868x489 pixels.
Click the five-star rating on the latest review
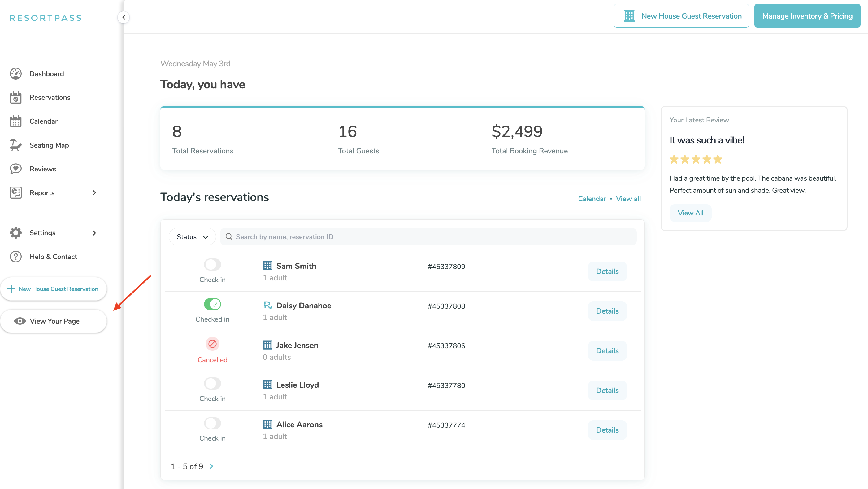tap(696, 159)
